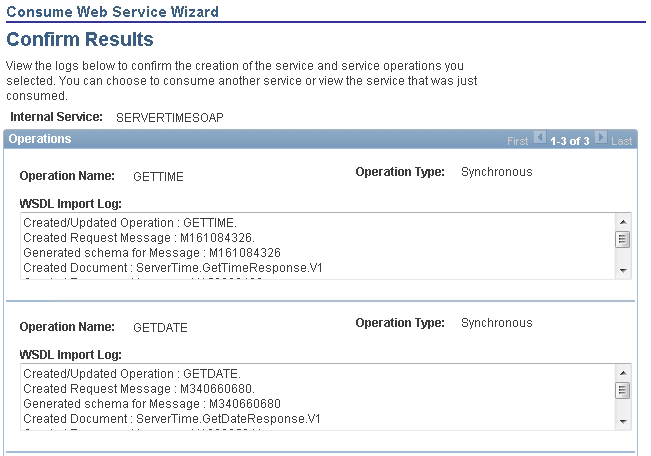Click Synchronous type for GETTIME operation

click(x=497, y=172)
